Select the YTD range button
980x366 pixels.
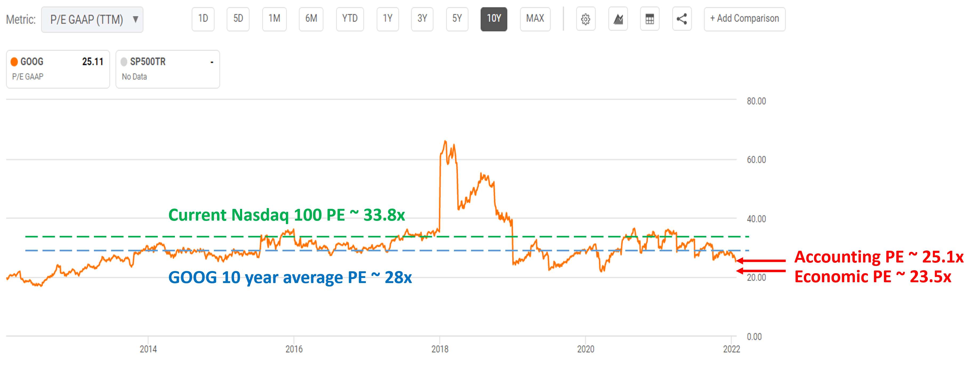(x=350, y=19)
